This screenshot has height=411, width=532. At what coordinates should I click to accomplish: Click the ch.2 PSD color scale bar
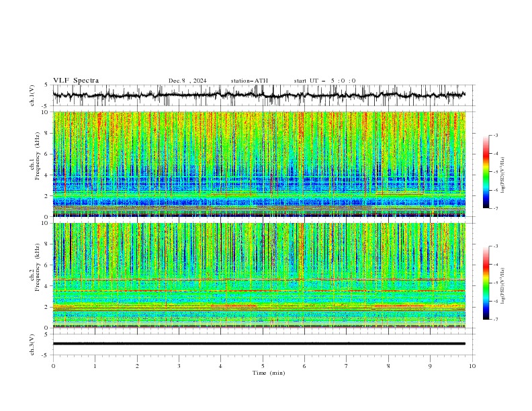coord(486,283)
